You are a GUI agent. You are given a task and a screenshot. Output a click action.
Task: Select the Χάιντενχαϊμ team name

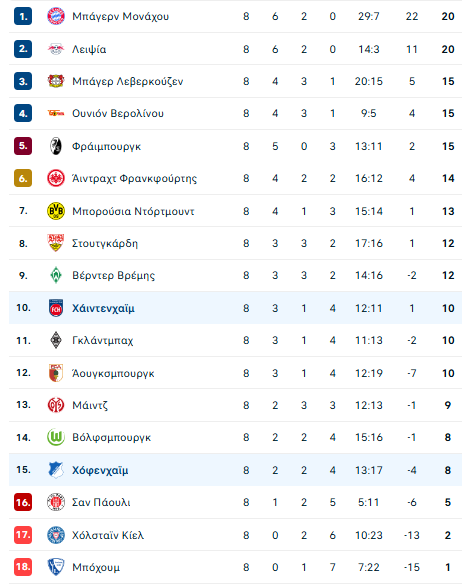pyautogui.click(x=103, y=308)
